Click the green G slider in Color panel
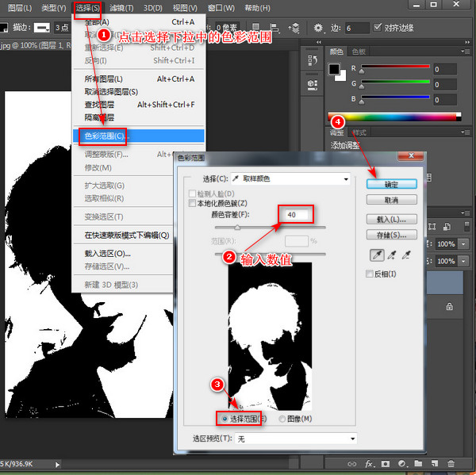Viewport: 476px width, 475px height. tap(395, 82)
